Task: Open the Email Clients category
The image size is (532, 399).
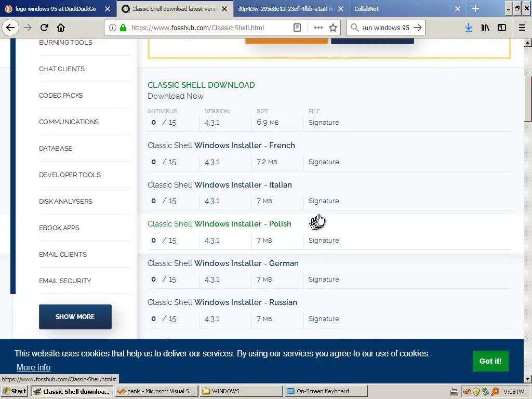Action: [x=63, y=254]
